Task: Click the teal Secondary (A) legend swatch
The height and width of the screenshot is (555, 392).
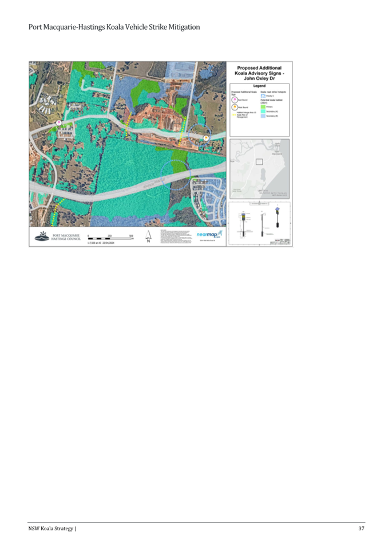Action: [x=263, y=111]
